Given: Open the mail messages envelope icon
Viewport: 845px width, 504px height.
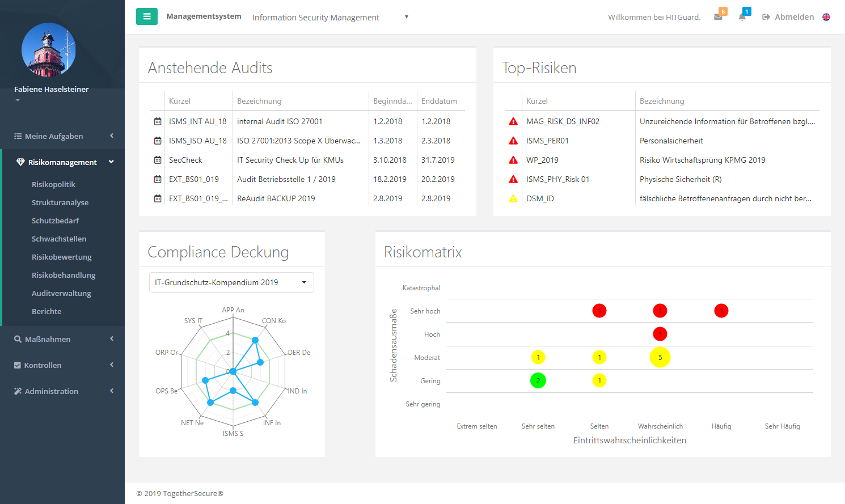Looking at the screenshot, I should [x=718, y=17].
